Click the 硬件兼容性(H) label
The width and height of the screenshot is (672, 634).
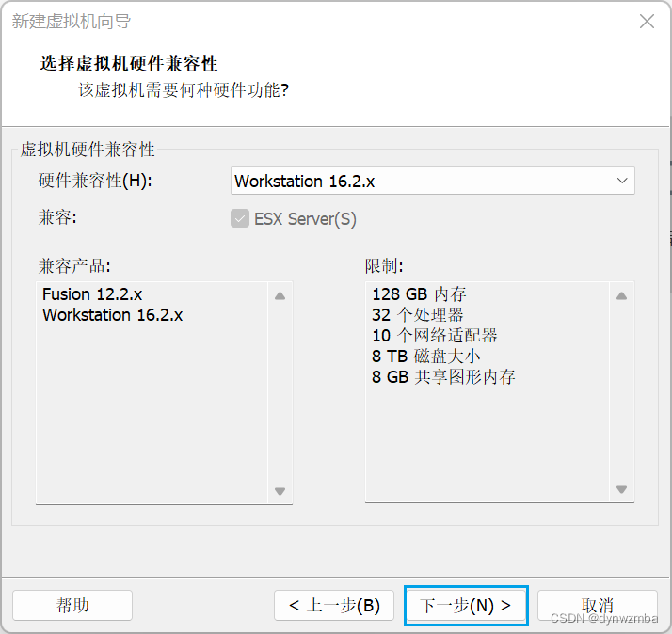pos(95,181)
